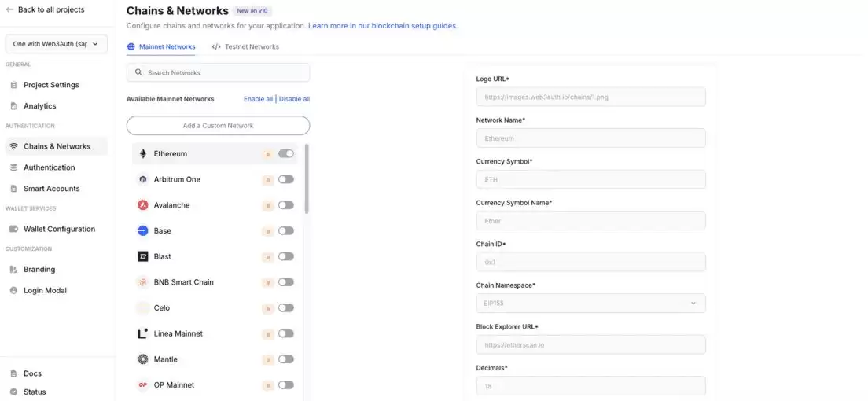
Task: Click the Logo URL field
Action: pos(590,97)
